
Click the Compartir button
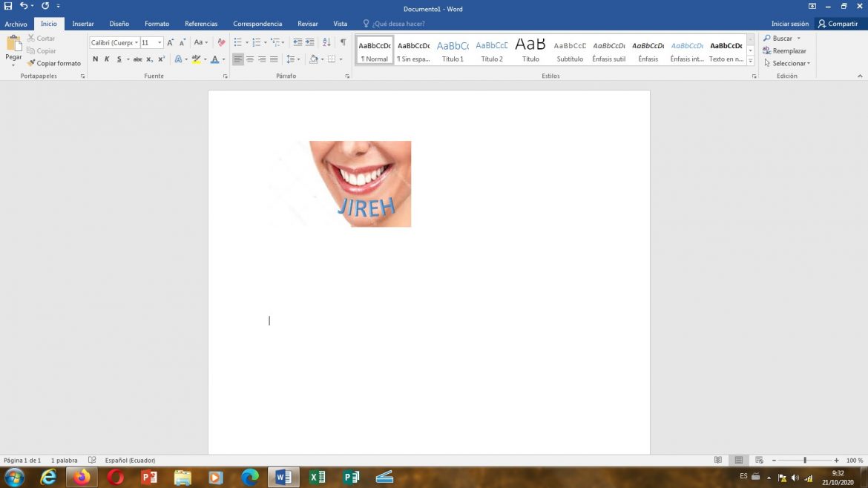(838, 24)
